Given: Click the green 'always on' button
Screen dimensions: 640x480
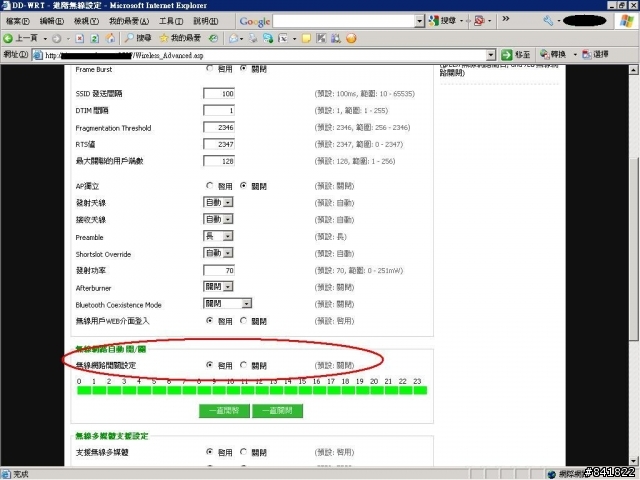Looking at the screenshot, I should [x=224, y=411].
